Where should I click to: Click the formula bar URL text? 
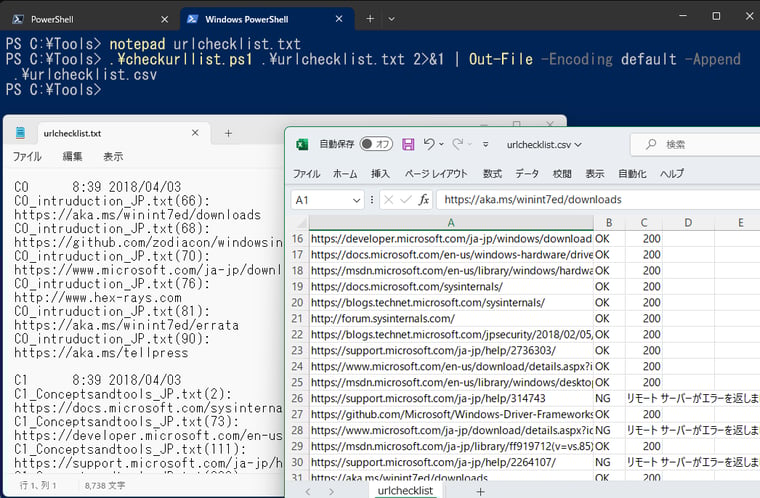coord(533,200)
